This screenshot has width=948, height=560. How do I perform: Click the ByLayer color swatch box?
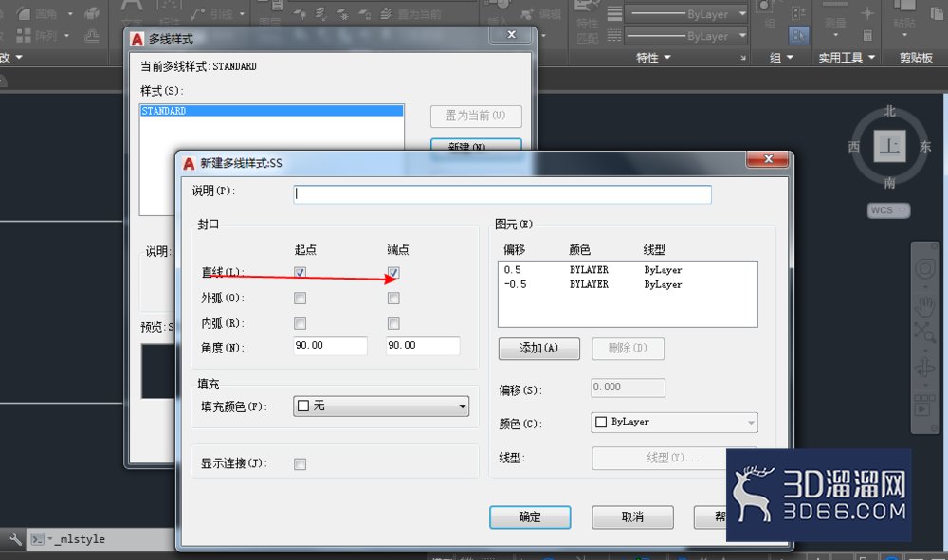(601, 423)
